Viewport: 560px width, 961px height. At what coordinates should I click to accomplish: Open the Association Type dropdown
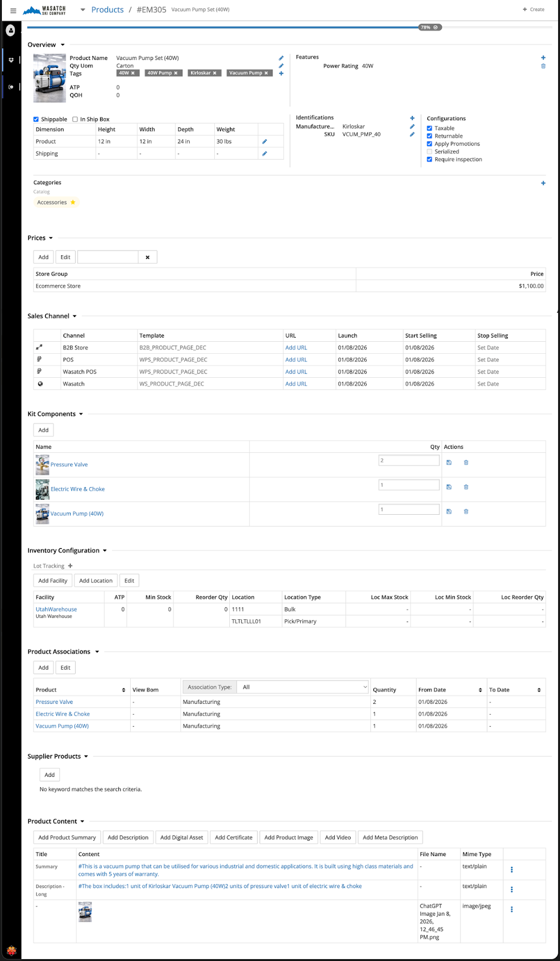tap(303, 687)
